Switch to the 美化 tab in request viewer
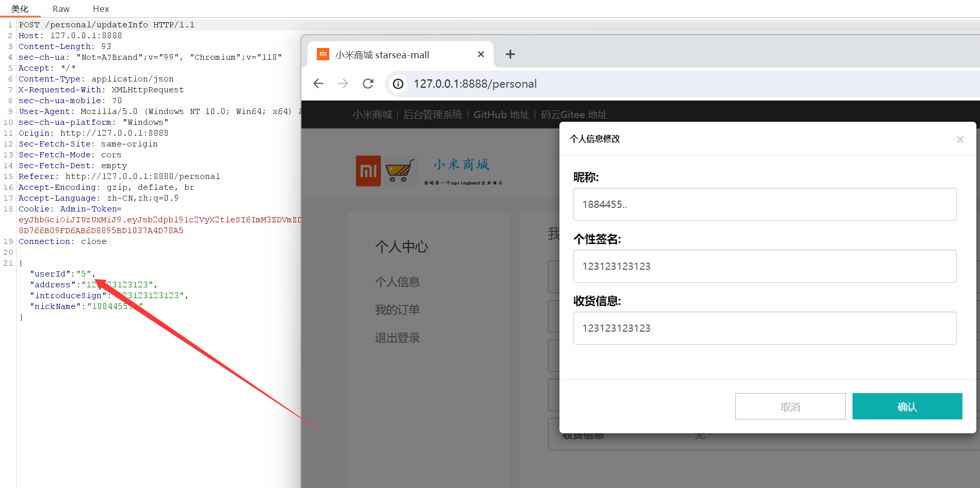Screen dimensions: 980x488 coord(20,9)
